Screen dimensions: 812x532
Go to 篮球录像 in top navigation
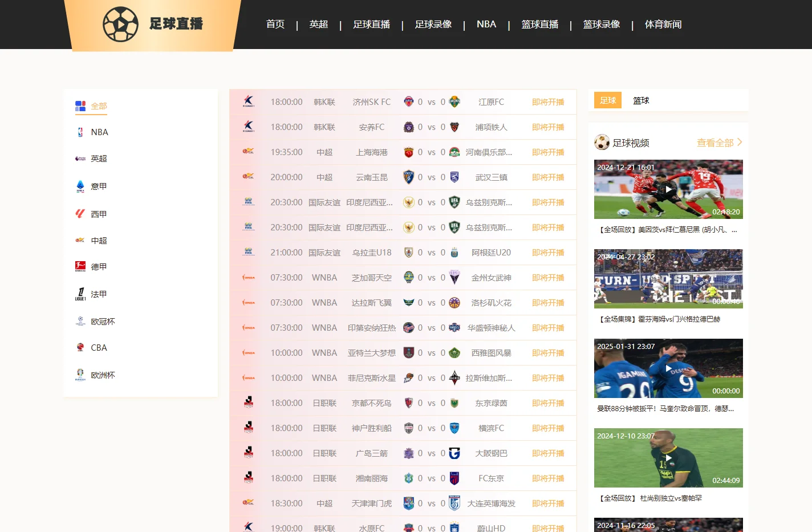click(602, 25)
